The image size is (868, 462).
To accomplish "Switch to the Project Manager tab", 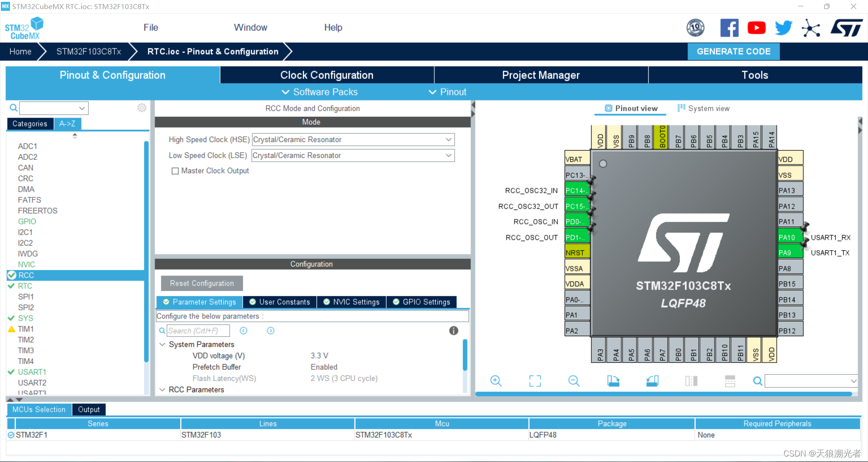I will pos(541,75).
